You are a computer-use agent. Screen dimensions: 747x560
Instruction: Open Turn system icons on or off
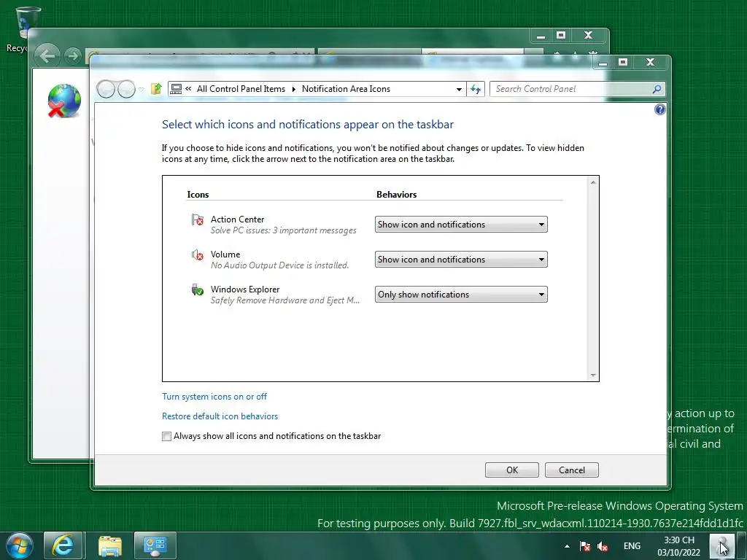coord(214,397)
